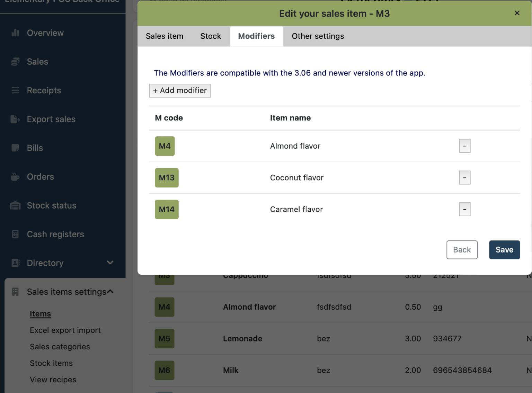The width and height of the screenshot is (532, 393).
Task: Go to Excel export import
Action: pos(65,330)
